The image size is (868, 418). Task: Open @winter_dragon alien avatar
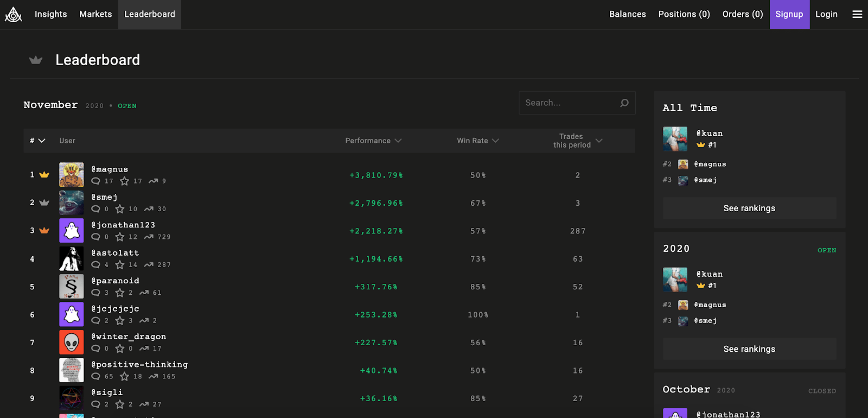coord(72,343)
